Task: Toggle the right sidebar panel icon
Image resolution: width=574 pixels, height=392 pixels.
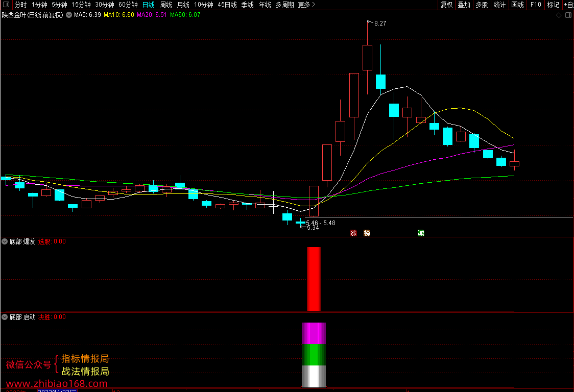Action: (568, 15)
